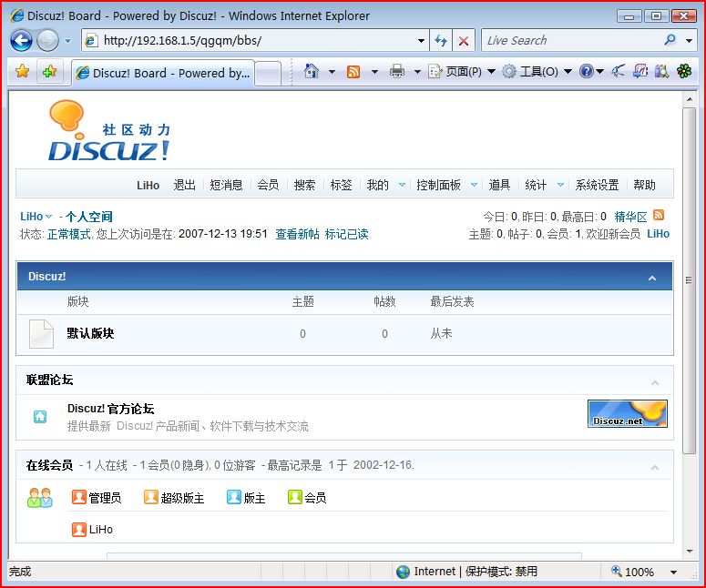Expand the 我的 menu arrow

tap(402, 185)
